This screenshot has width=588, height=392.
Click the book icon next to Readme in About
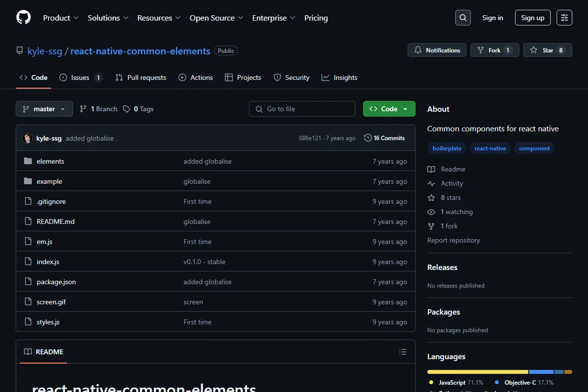[x=431, y=169]
